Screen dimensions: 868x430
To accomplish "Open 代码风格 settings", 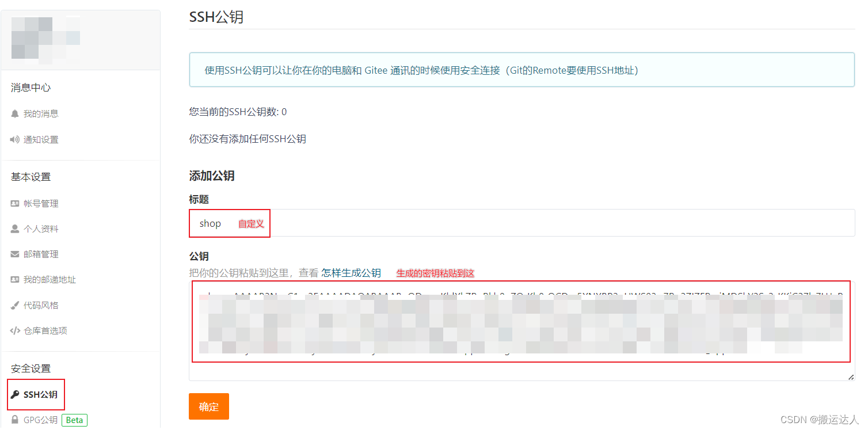I will [41, 305].
